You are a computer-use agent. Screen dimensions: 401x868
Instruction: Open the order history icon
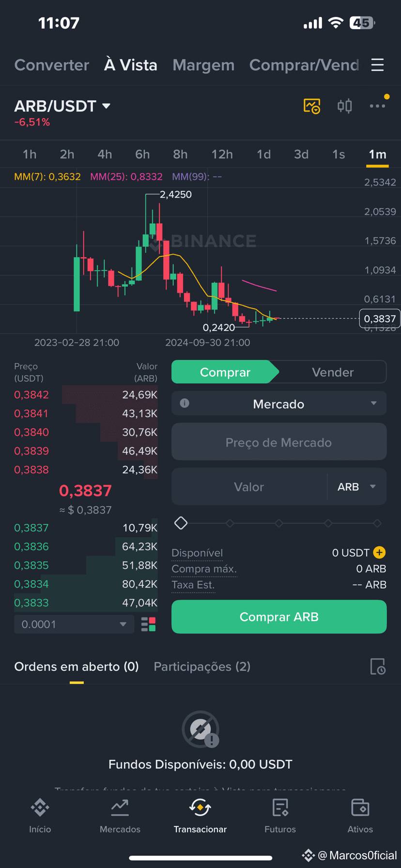pos(378,666)
